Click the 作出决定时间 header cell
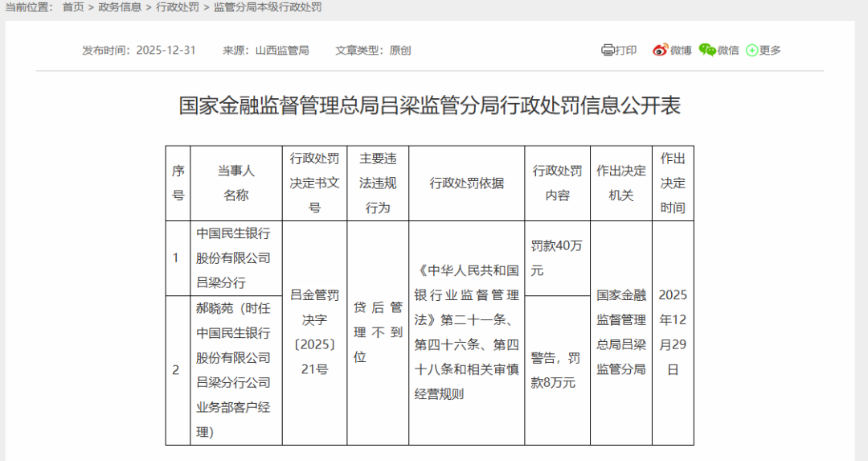The image size is (868, 461). 674,183
